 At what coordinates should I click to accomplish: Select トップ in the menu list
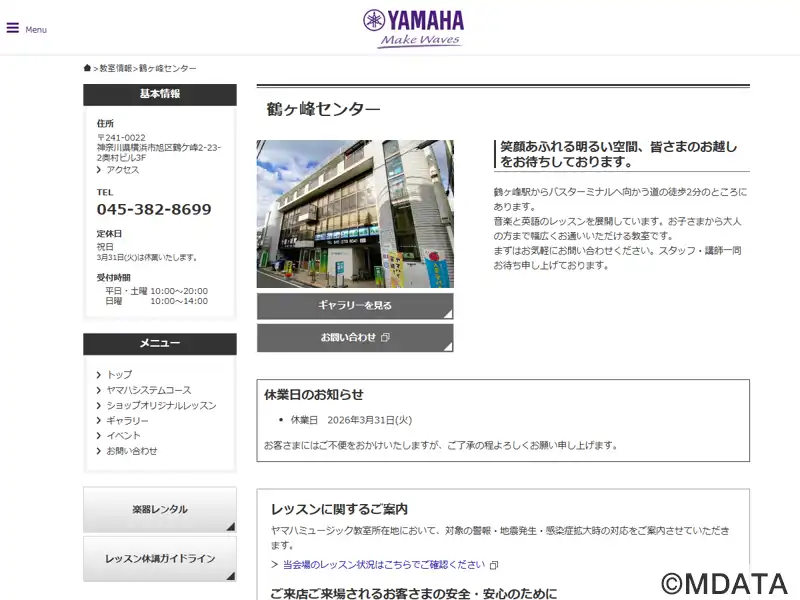coord(119,374)
